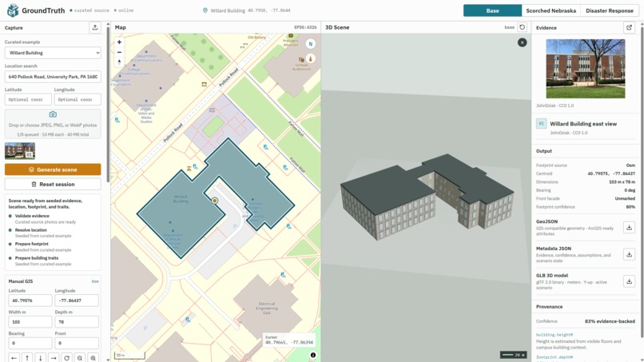
Task: Click the Generate scene button
Action: coord(53,169)
